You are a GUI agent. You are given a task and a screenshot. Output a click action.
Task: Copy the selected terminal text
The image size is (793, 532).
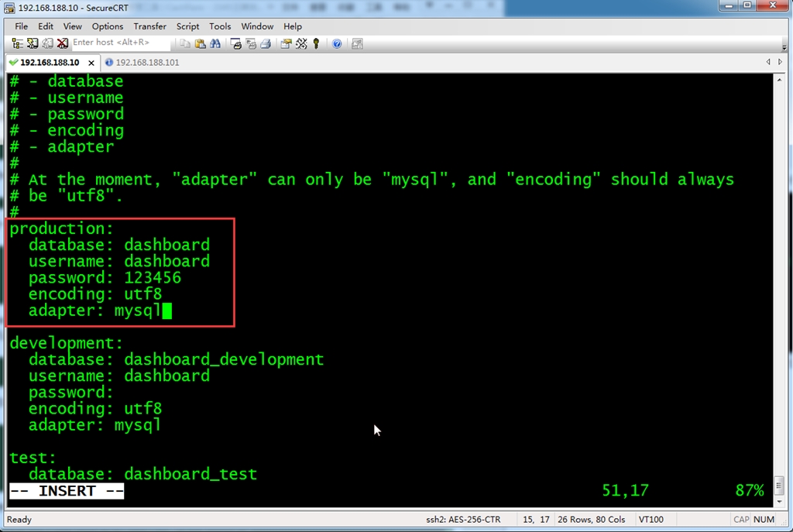185,44
